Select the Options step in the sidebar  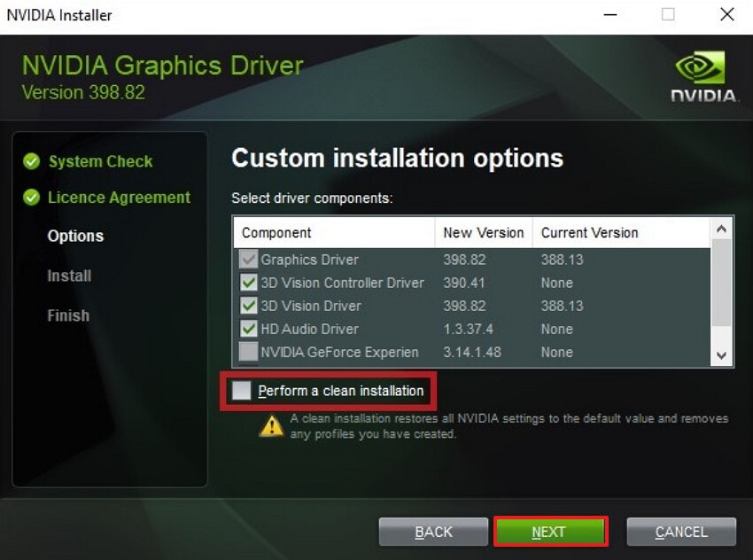pos(75,236)
